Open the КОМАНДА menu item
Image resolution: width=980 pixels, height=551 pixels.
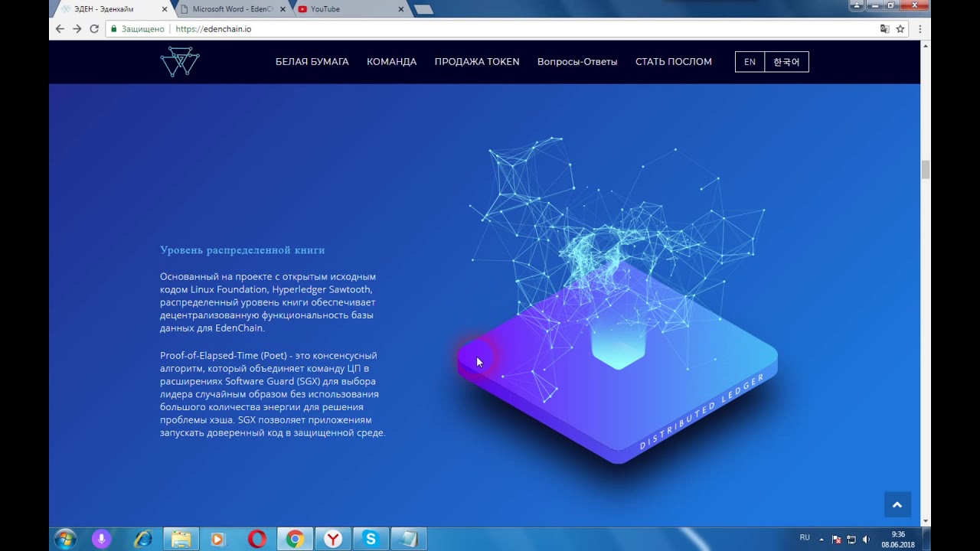point(391,62)
